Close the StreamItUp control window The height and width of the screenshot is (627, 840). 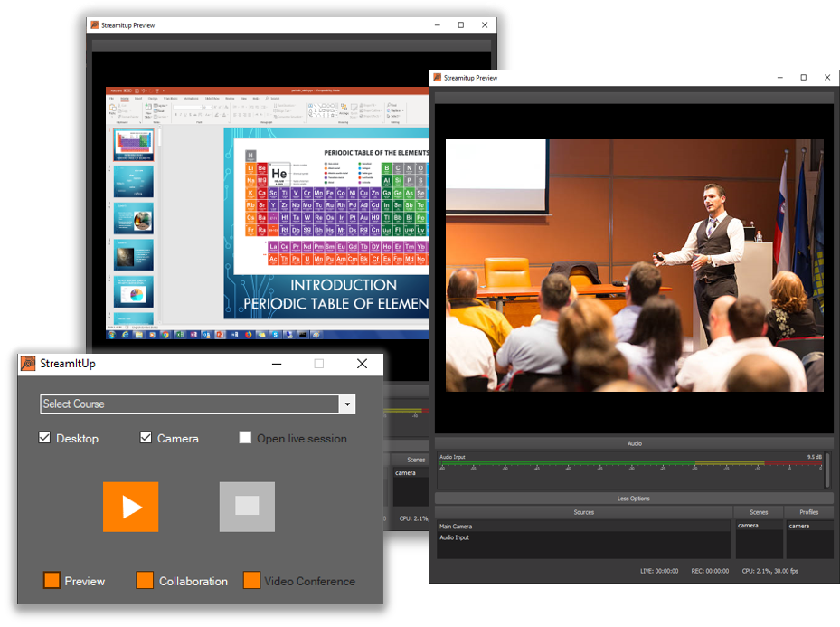363,364
